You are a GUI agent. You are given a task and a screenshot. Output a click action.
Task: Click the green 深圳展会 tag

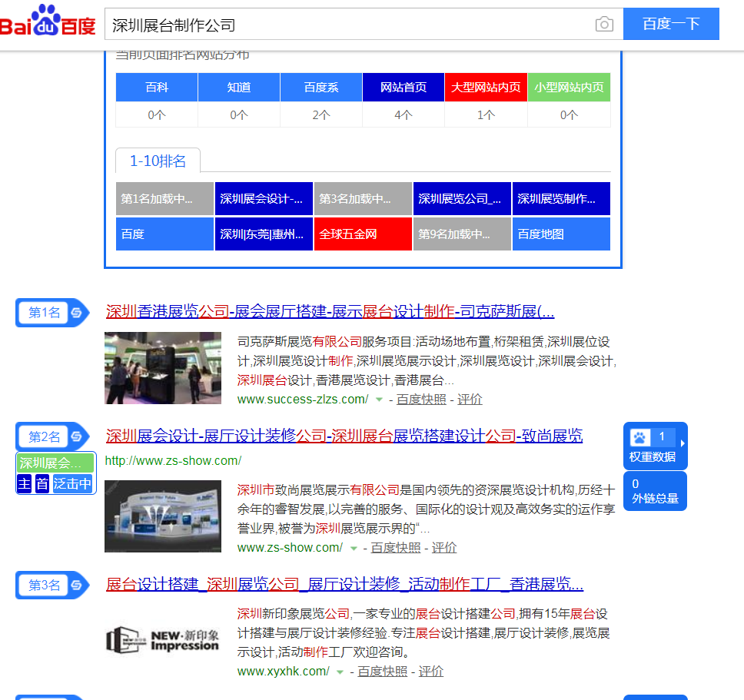(x=55, y=463)
